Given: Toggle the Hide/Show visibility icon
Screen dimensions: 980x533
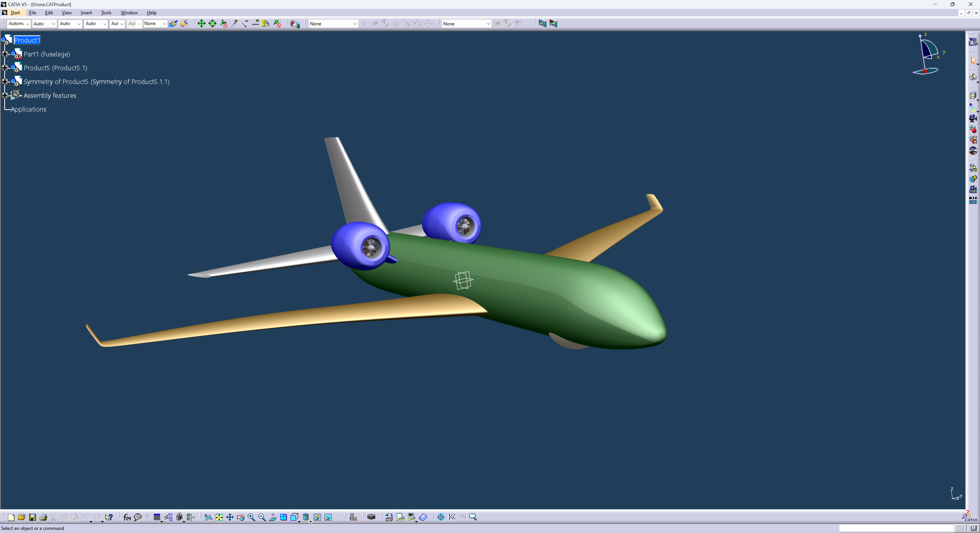Looking at the screenshot, I should tap(317, 517).
